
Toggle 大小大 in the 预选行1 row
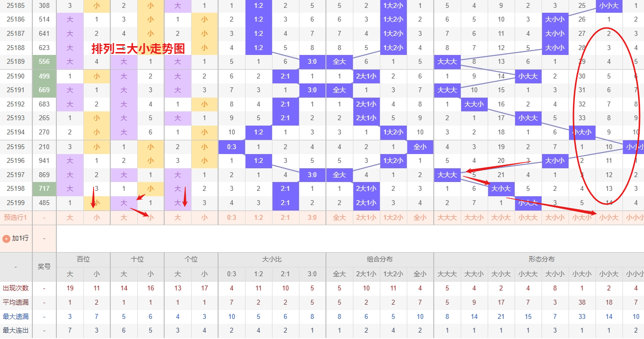501,218
